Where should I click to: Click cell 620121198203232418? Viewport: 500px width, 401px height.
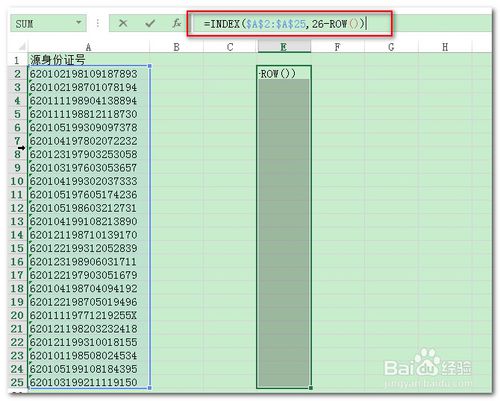point(89,329)
